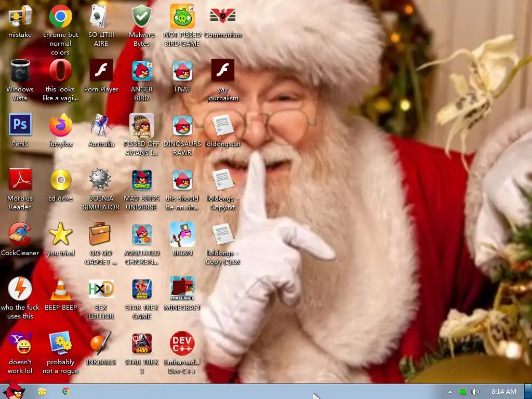
Task: Click the green tray status icon
Action: pos(462,392)
